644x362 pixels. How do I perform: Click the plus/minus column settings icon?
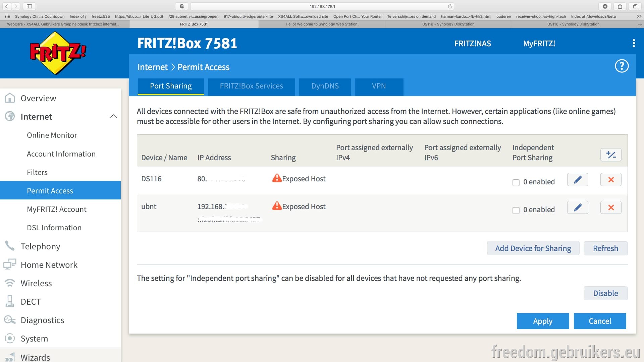611,155
